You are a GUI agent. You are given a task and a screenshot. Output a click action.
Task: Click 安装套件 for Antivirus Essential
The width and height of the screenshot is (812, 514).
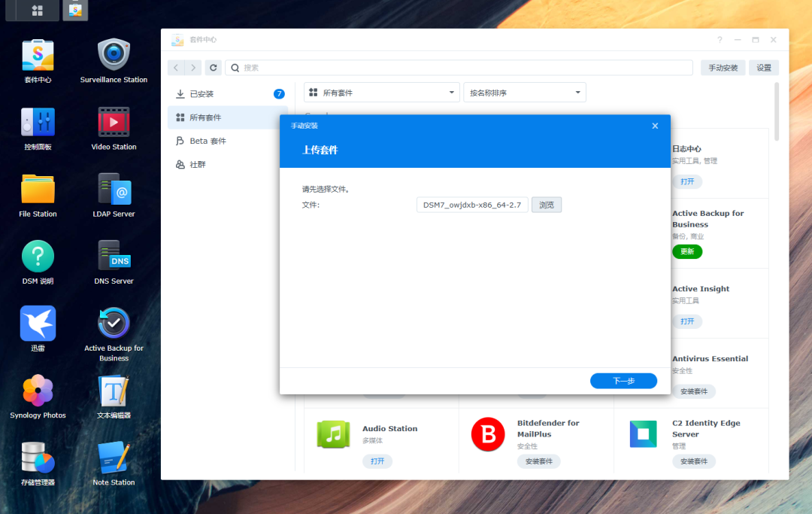[x=694, y=391]
